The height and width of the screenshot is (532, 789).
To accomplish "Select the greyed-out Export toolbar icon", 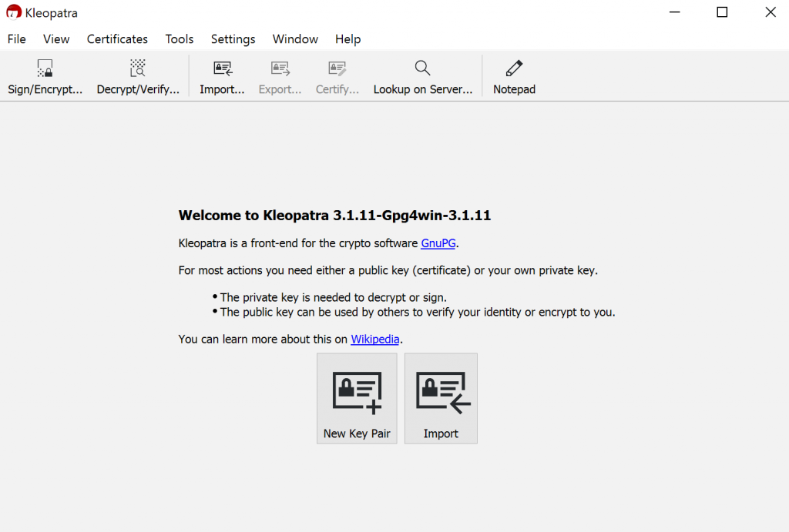I will (280, 77).
